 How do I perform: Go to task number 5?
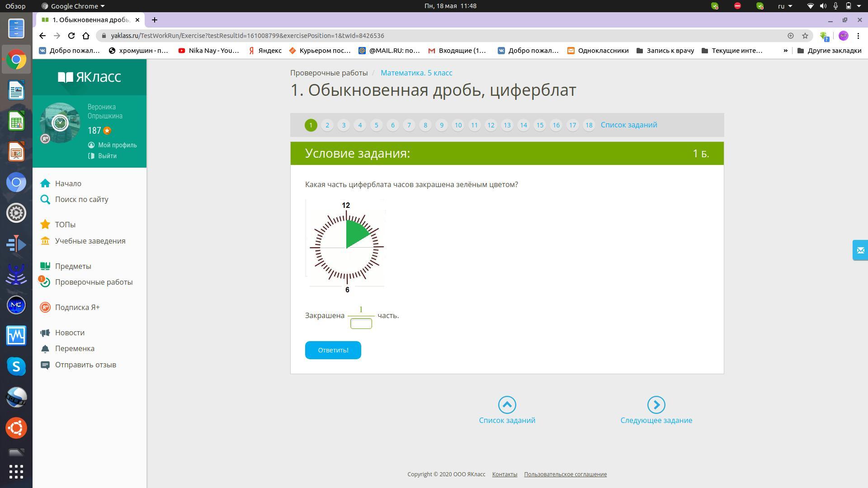[376, 125]
